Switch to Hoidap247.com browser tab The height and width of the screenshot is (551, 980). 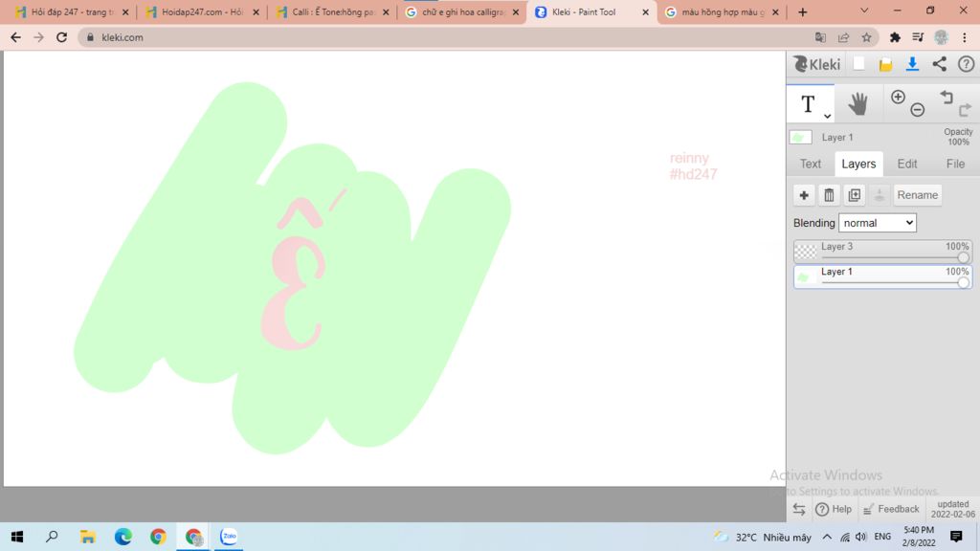203,11
